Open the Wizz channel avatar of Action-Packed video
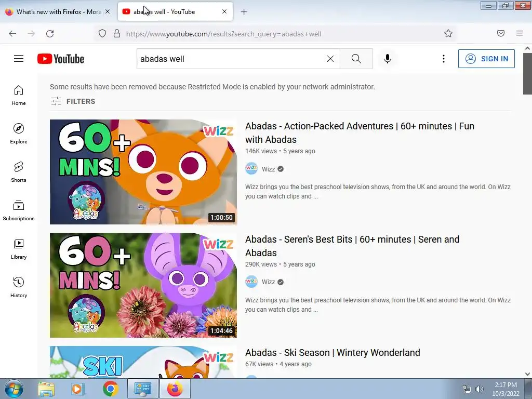The image size is (532, 399). point(251,169)
